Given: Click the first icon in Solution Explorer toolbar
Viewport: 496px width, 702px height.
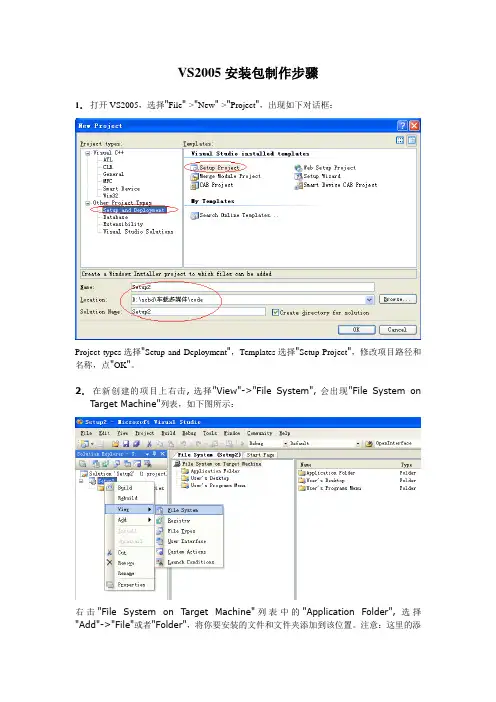Looking at the screenshot, I should pyautogui.click(x=83, y=464).
